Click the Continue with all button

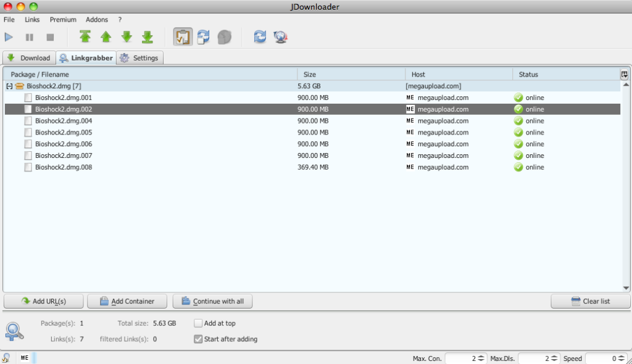point(212,301)
